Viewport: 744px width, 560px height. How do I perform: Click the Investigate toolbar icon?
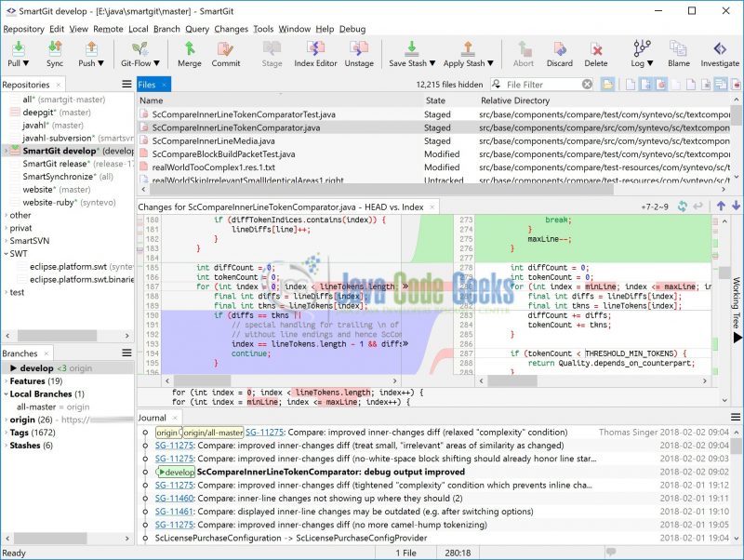tap(720, 49)
